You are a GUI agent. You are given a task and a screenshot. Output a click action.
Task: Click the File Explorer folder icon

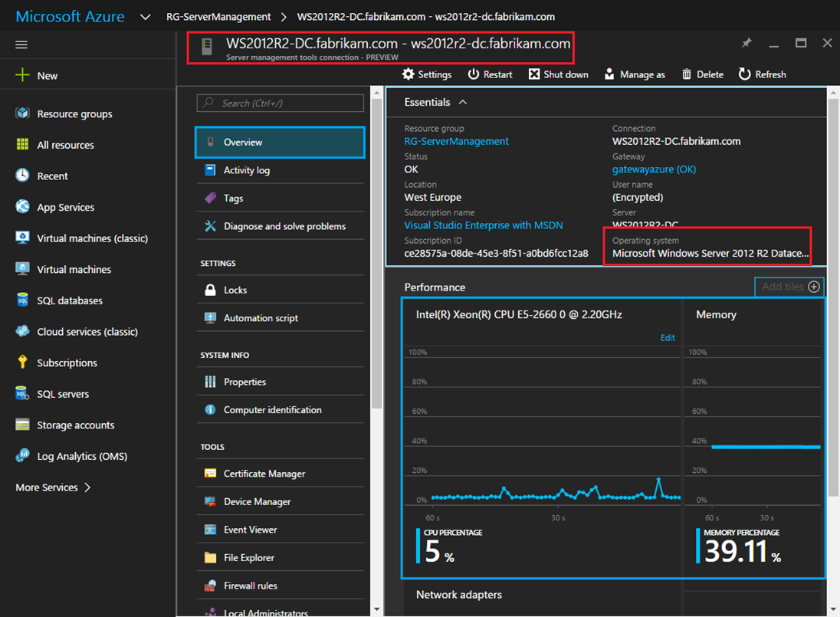(211, 557)
